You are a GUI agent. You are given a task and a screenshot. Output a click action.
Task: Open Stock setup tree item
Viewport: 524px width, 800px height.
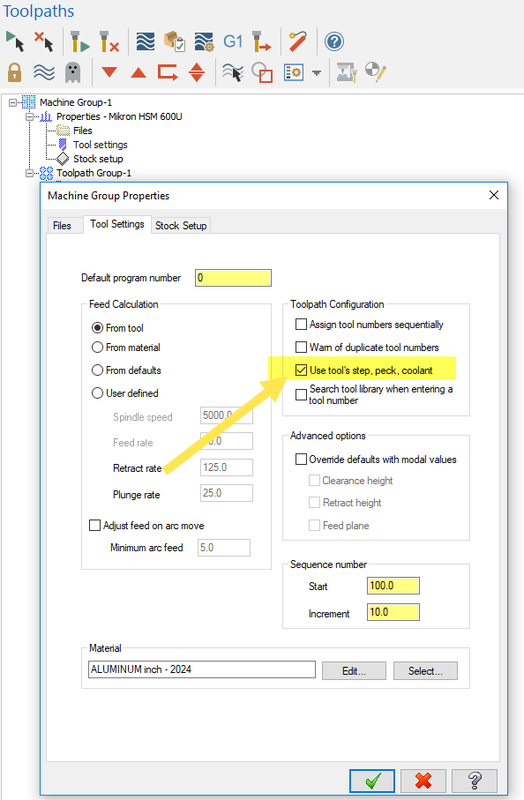pos(98,159)
